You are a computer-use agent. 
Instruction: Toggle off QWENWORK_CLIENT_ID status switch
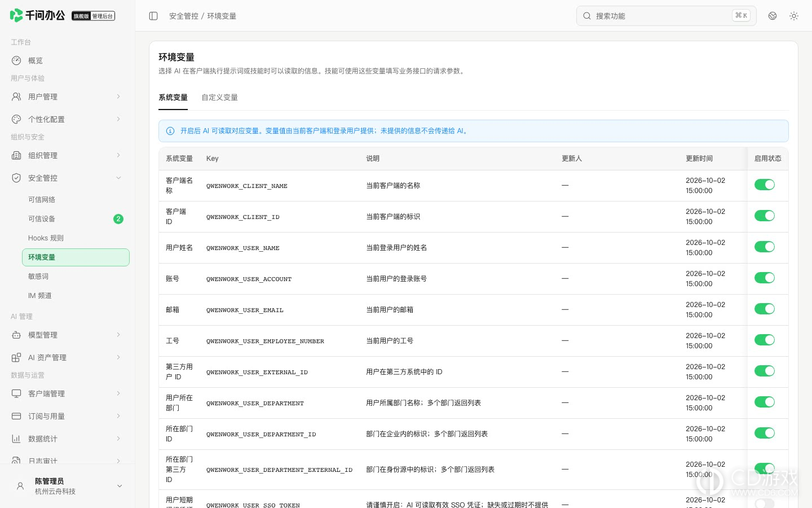pyautogui.click(x=765, y=216)
